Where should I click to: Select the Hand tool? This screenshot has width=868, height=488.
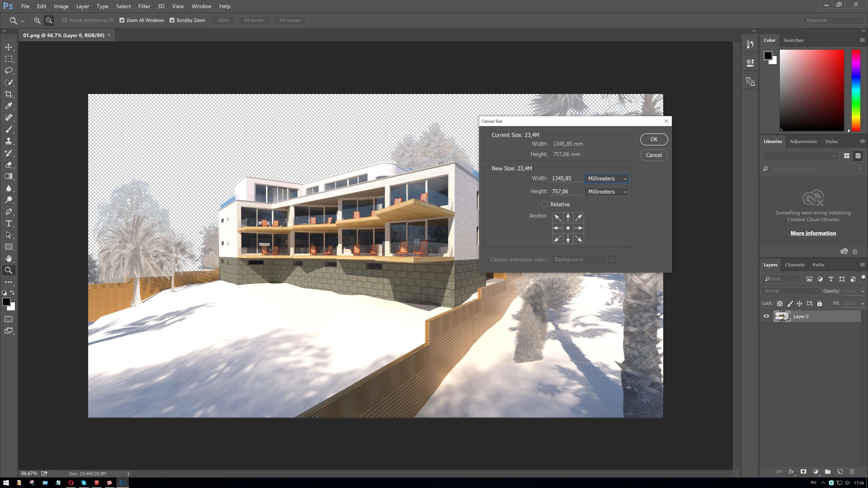[x=9, y=258]
